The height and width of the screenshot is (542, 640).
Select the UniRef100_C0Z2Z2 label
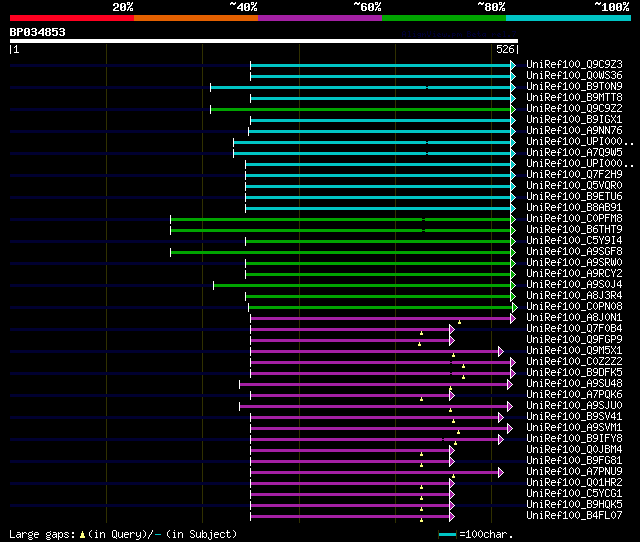574,362
